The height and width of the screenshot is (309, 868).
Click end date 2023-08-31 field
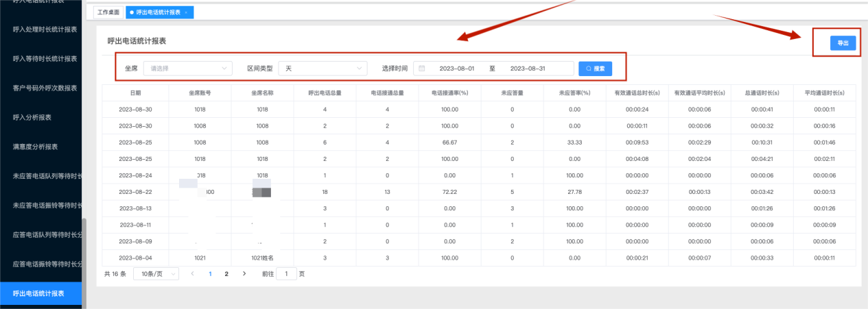pos(528,69)
